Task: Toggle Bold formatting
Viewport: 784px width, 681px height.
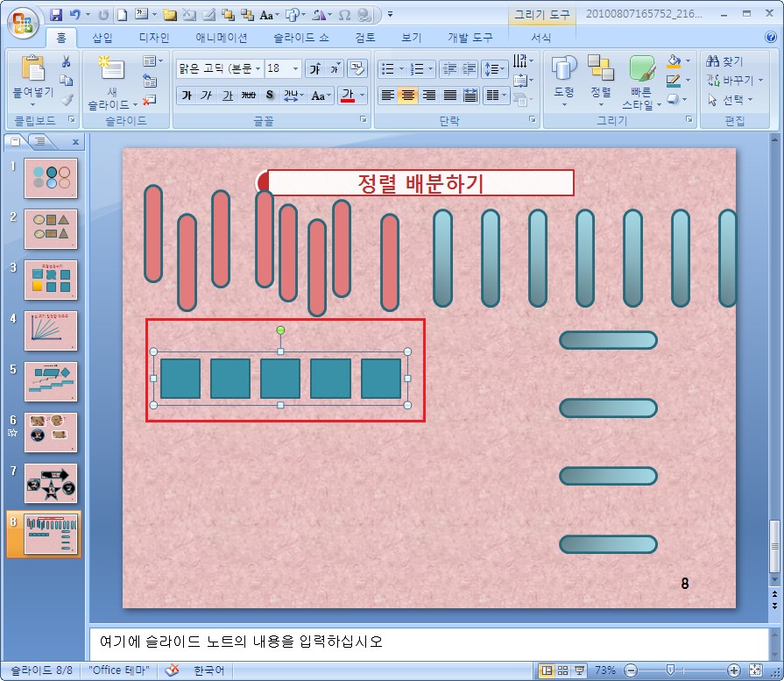Action: click(187, 96)
